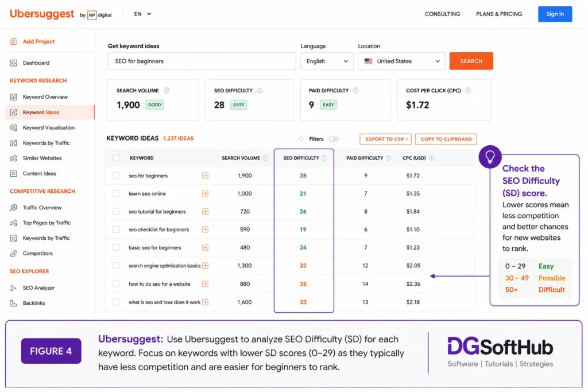This screenshot has width=588, height=392.
Task: Select the Keyword Ideas sidebar icon
Action: pyautogui.click(x=14, y=112)
